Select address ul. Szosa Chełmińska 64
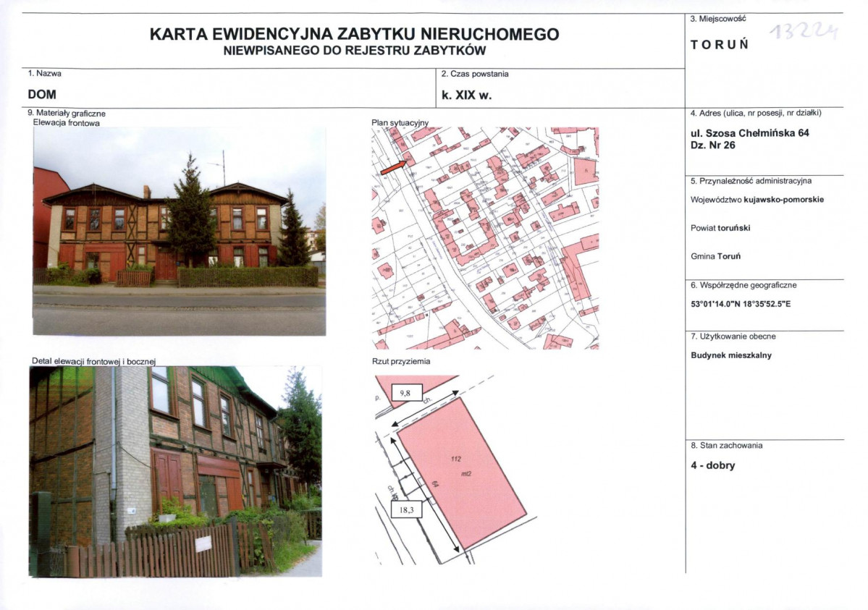This screenshot has width=868, height=610. click(749, 133)
